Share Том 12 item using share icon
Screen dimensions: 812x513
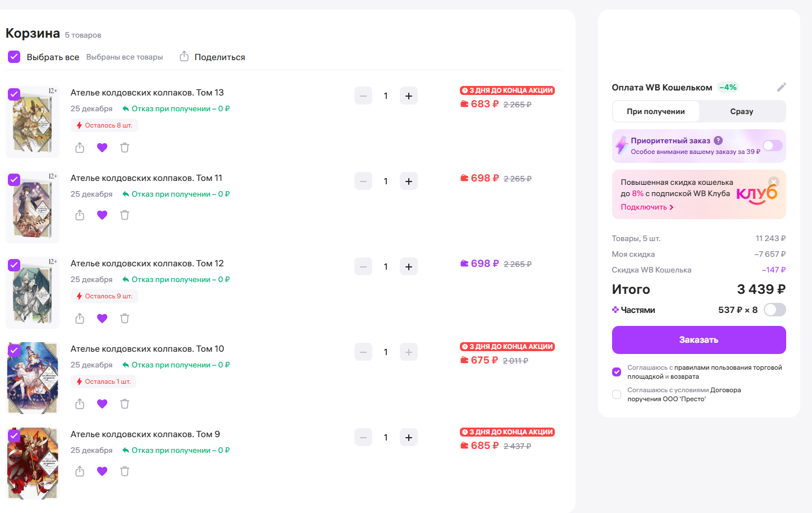coord(80,319)
